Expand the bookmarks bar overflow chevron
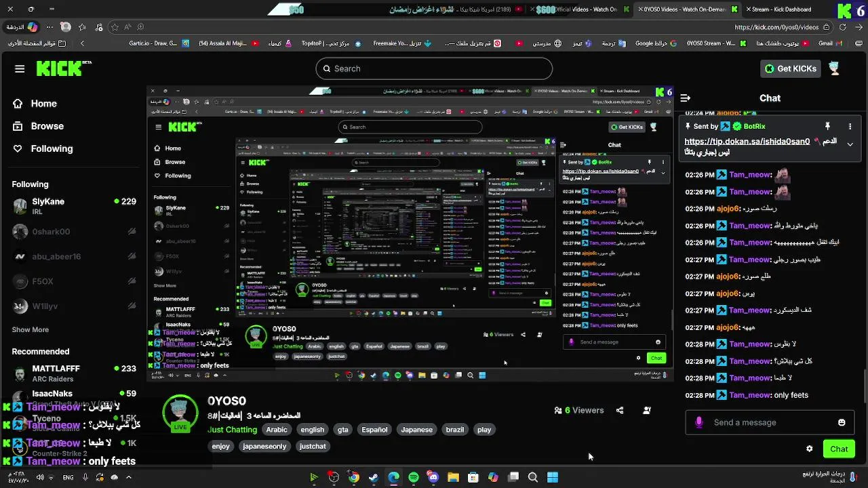 82,43
